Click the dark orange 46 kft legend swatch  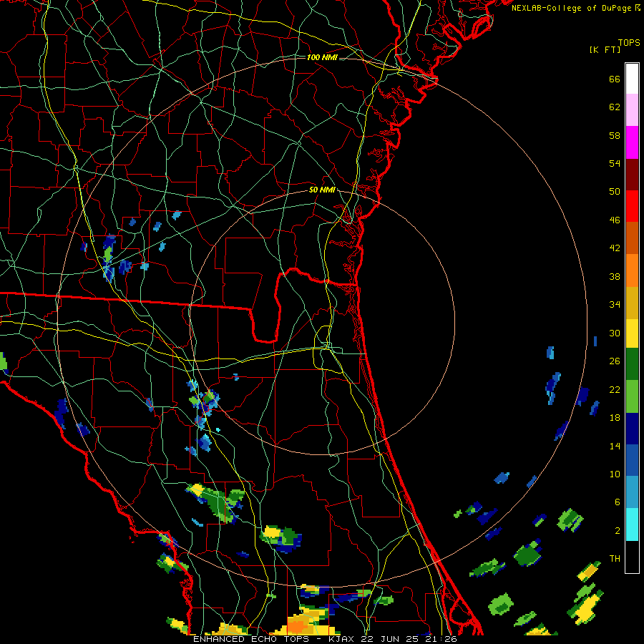coord(632,238)
